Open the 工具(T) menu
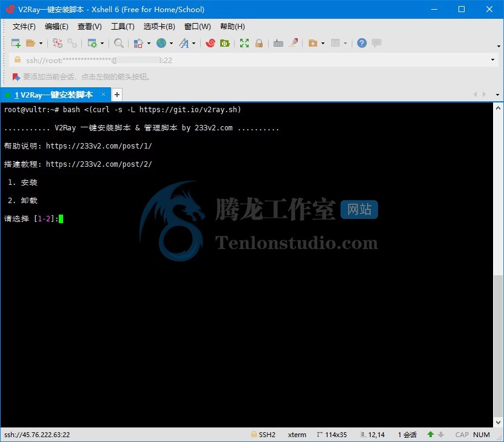 click(x=123, y=26)
